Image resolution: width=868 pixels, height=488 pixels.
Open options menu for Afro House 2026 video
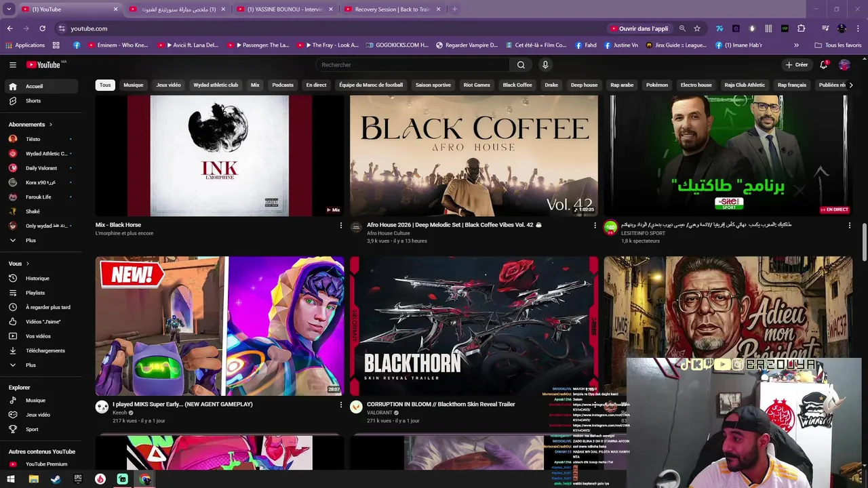point(595,226)
